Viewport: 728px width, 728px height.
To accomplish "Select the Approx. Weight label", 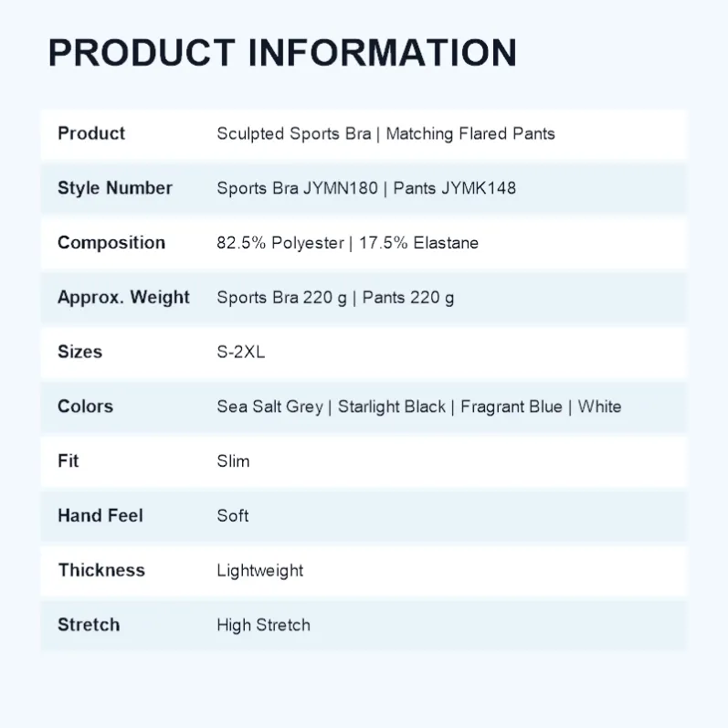I will pos(123,298).
